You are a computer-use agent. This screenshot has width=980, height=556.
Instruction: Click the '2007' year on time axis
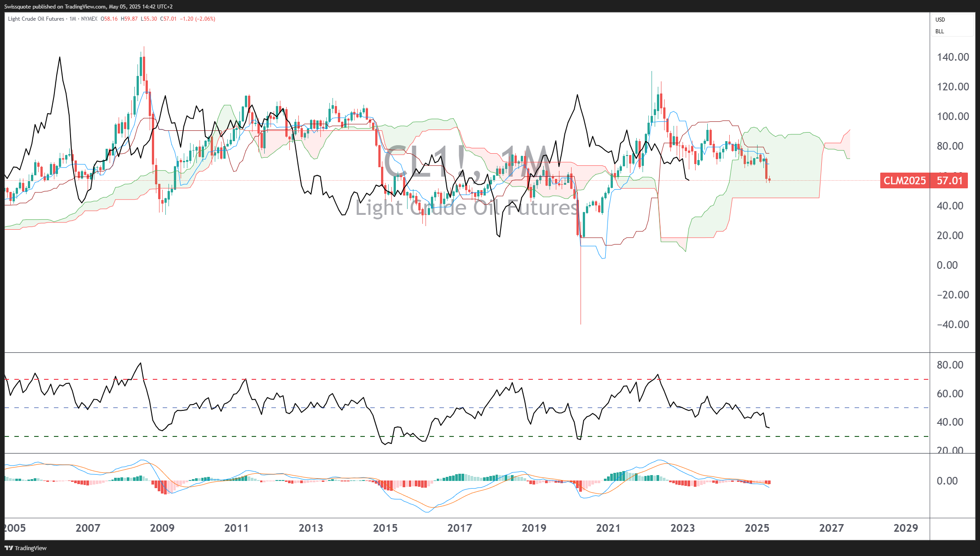[88, 528]
